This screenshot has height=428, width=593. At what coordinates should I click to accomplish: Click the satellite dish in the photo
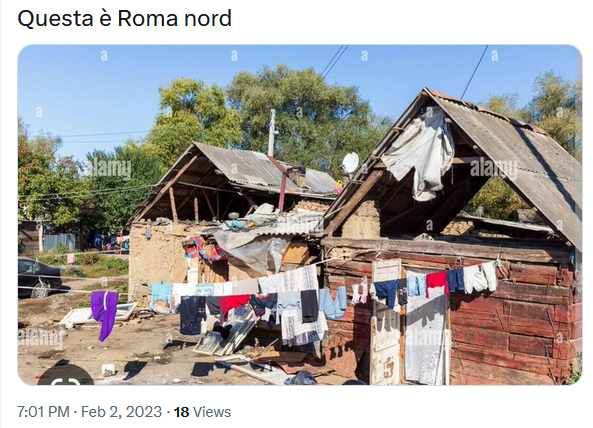click(350, 162)
